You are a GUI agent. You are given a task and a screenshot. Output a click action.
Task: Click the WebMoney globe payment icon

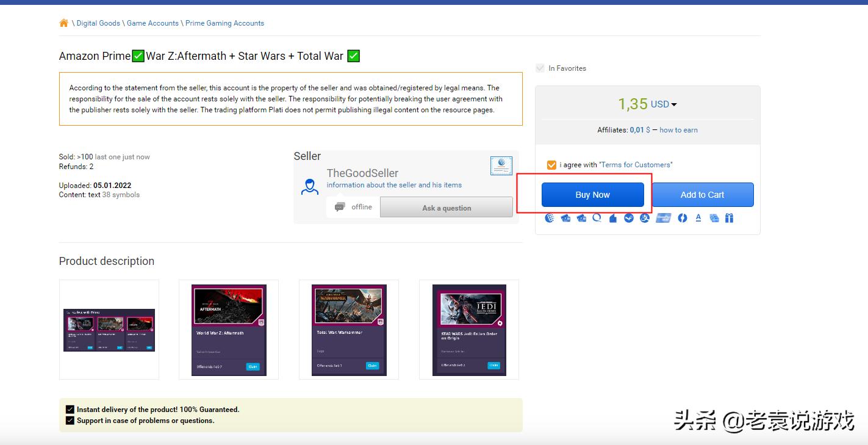(550, 218)
